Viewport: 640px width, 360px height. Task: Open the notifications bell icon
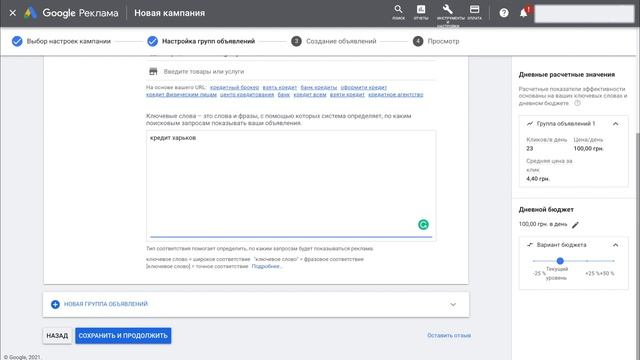pos(524,13)
